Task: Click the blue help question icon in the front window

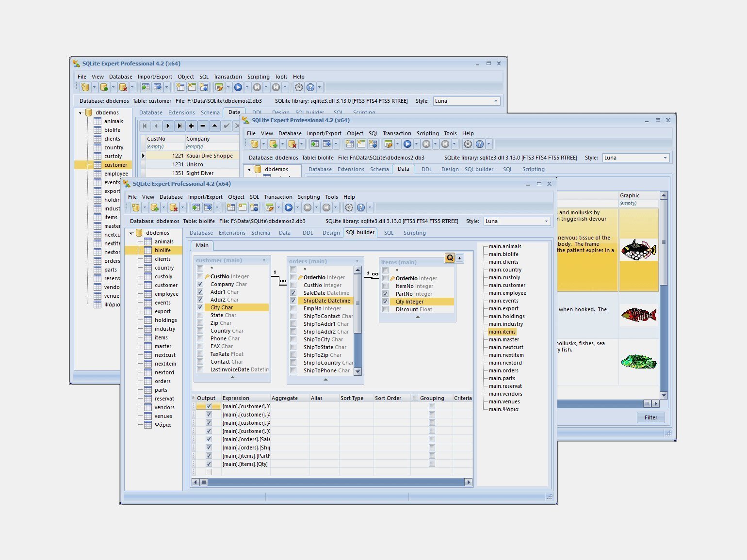Action: [x=361, y=208]
